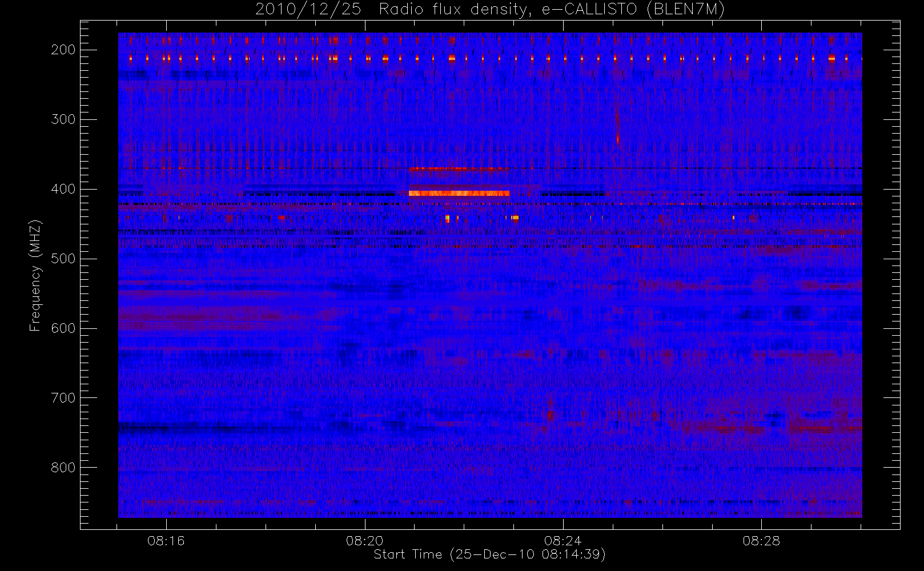The width and height of the screenshot is (924, 571).
Task: Click the 600 frequency tick label
Action: [63, 328]
